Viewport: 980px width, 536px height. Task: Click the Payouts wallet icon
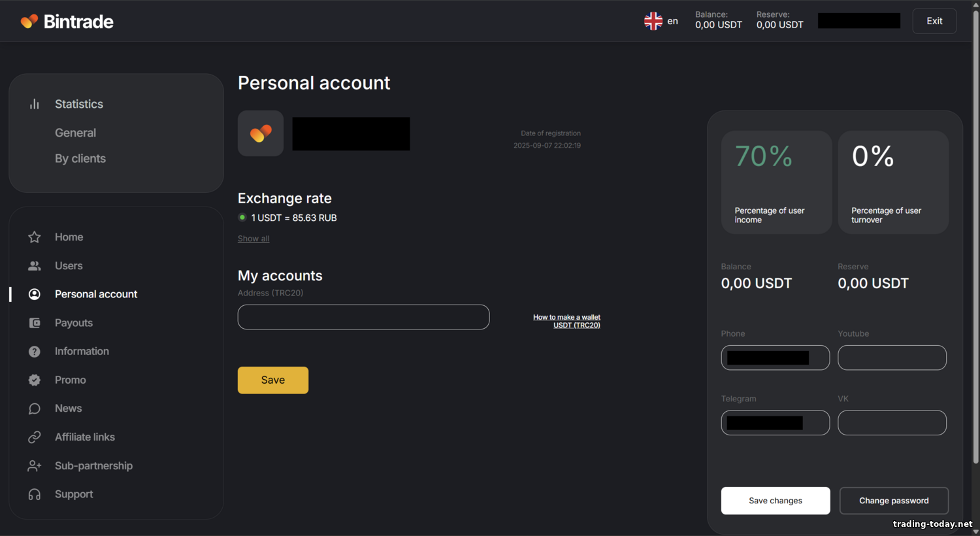35,323
